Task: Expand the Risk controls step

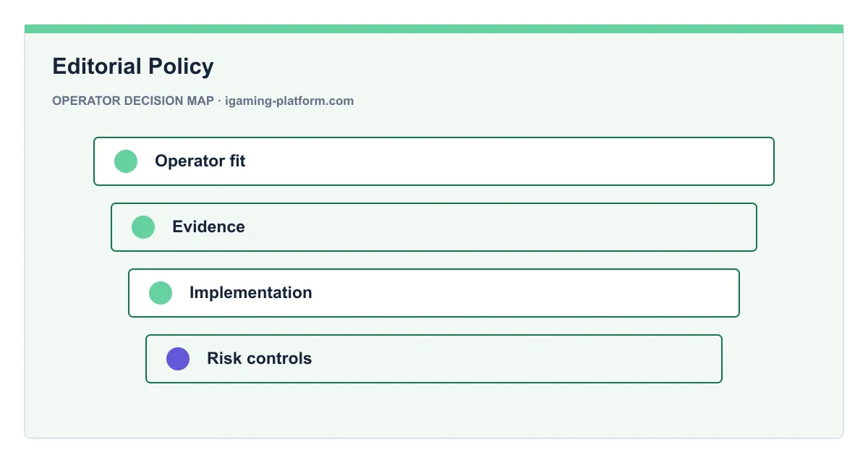Action: pos(434,359)
